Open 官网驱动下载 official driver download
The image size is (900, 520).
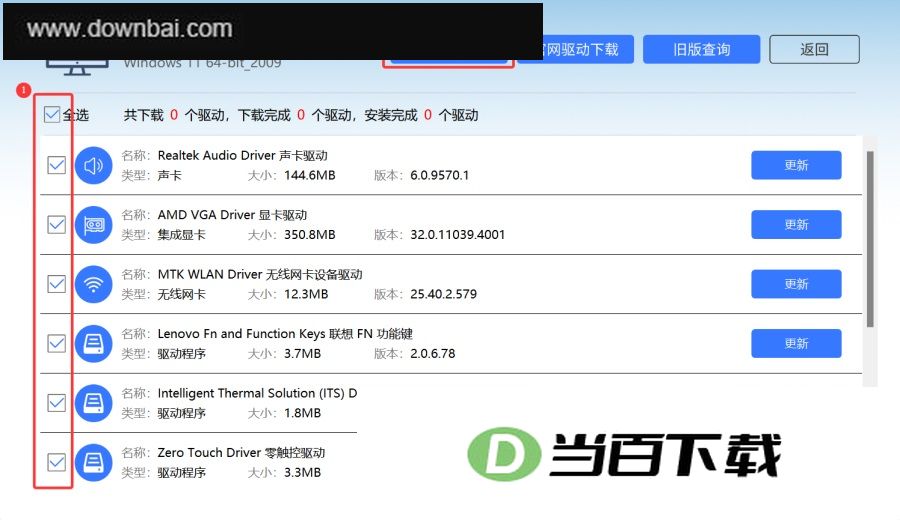click(588, 49)
